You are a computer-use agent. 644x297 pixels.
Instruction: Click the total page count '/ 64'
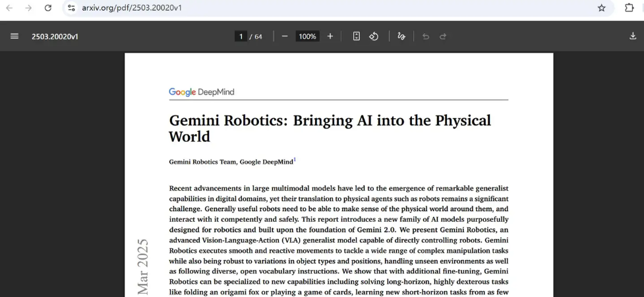point(256,36)
